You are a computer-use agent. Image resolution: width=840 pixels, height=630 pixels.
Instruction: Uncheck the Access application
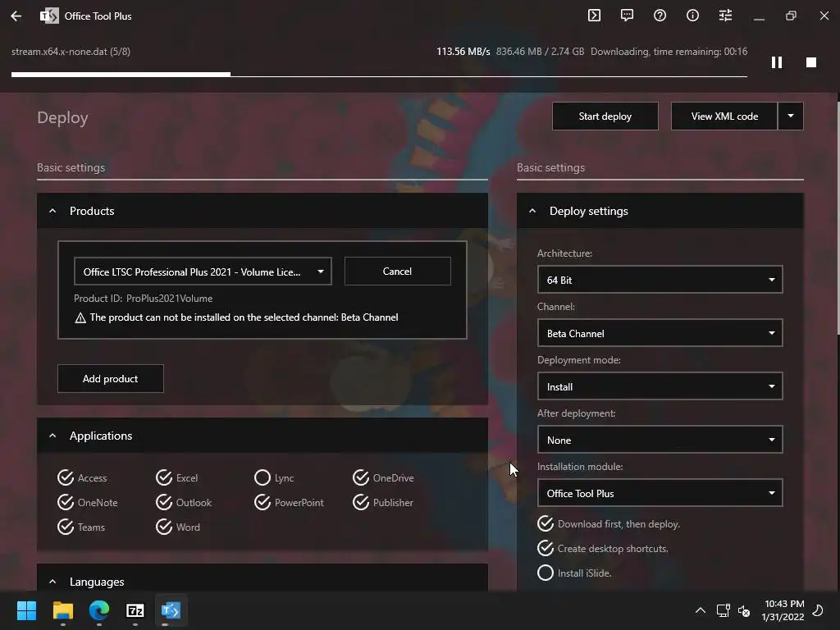(66, 478)
